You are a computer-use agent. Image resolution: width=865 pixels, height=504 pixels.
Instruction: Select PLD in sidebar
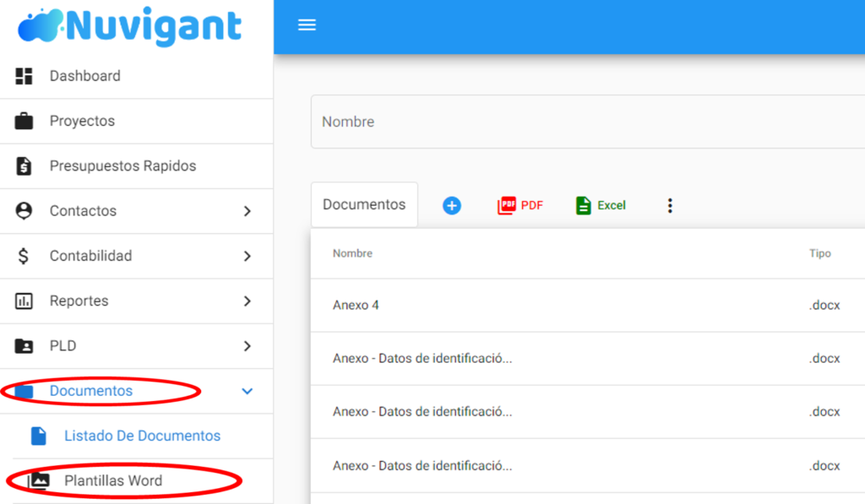pyautogui.click(x=63, y=346)
